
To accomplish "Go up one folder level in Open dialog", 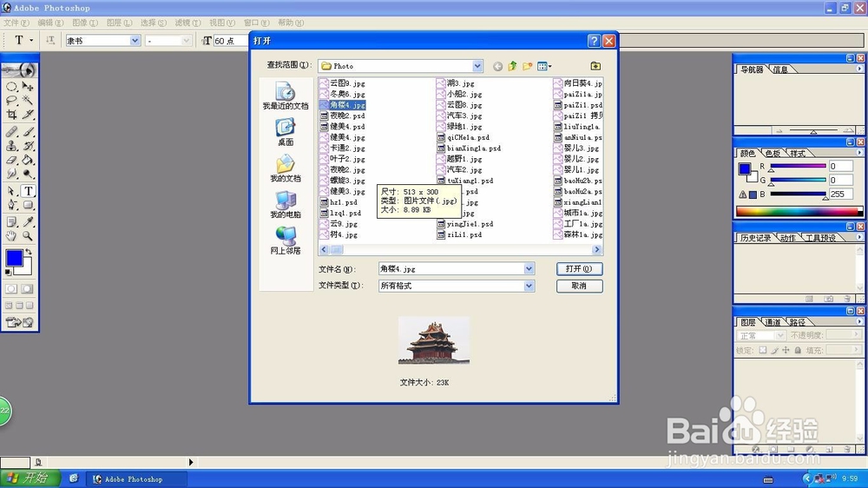I will coord(513,66).
